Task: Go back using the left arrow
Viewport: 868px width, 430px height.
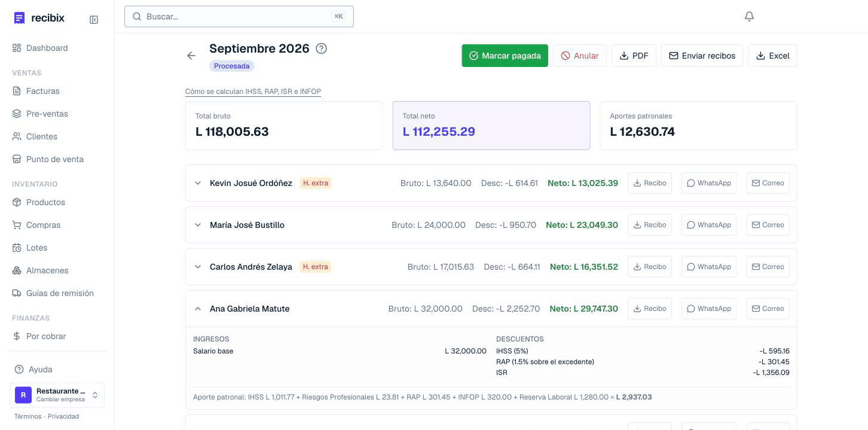Action: tap(191, 56)
